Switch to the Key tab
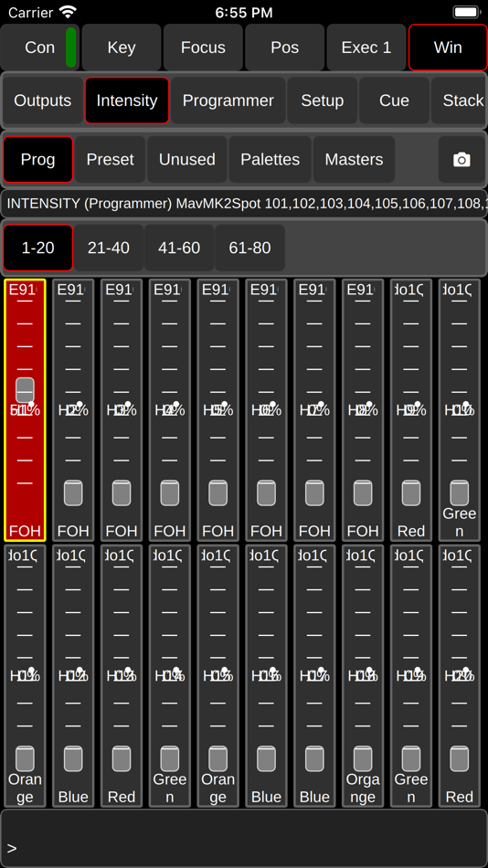The width and height of the screenshot is (488, 868). [x=122, y=48]
